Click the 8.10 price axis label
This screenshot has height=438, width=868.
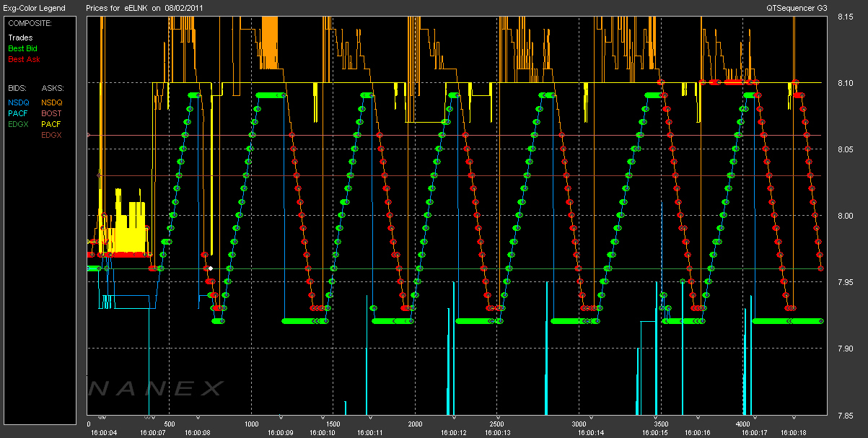point(845,83)
